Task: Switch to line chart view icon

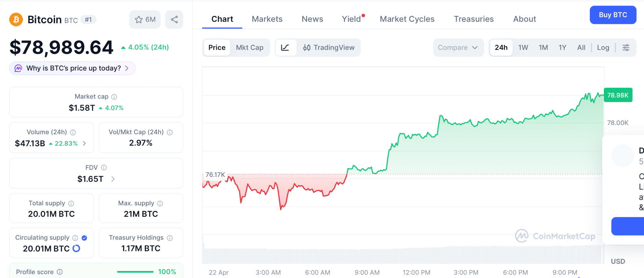Action: click(x=285, y=47)
